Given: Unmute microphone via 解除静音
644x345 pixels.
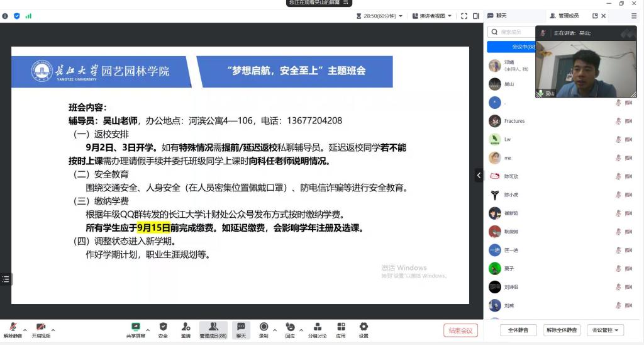Looking at the screenshot, I should click(x=13, y=329).
